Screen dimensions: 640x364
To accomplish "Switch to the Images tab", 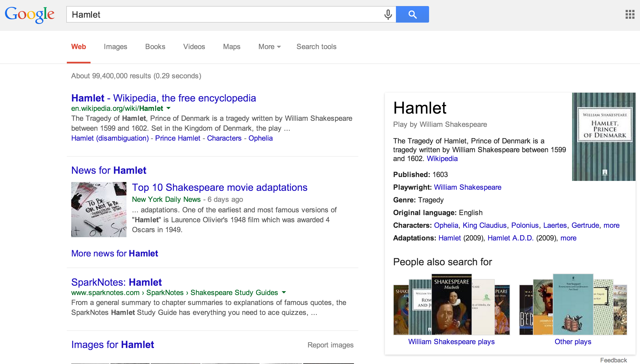I will 115,47.
